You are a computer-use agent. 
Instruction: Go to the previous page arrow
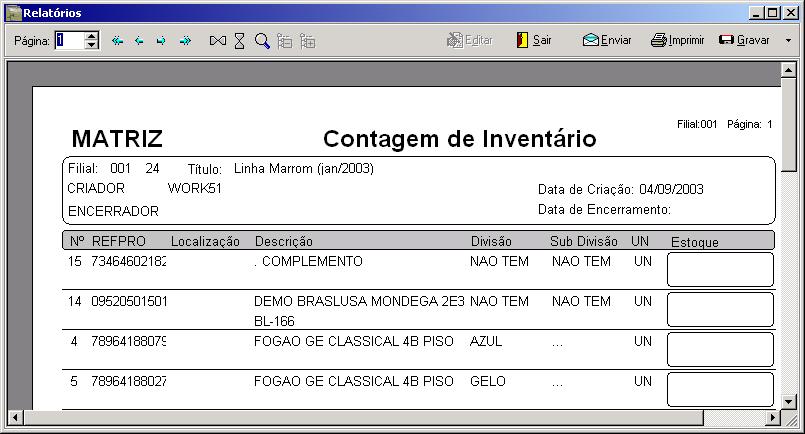click(139, 41)
